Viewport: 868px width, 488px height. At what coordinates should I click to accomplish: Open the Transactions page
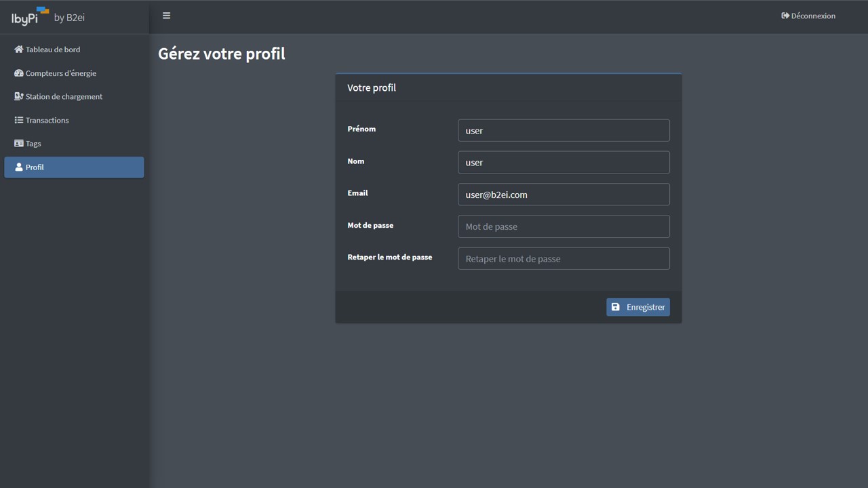click(74, 120)
